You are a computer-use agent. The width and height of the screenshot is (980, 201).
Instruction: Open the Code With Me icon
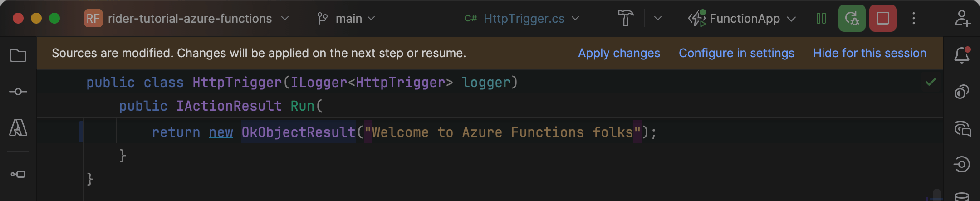962,19
